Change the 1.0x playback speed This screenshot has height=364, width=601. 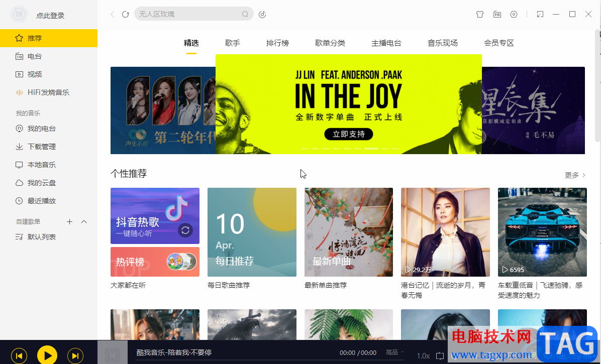[423, 355]
